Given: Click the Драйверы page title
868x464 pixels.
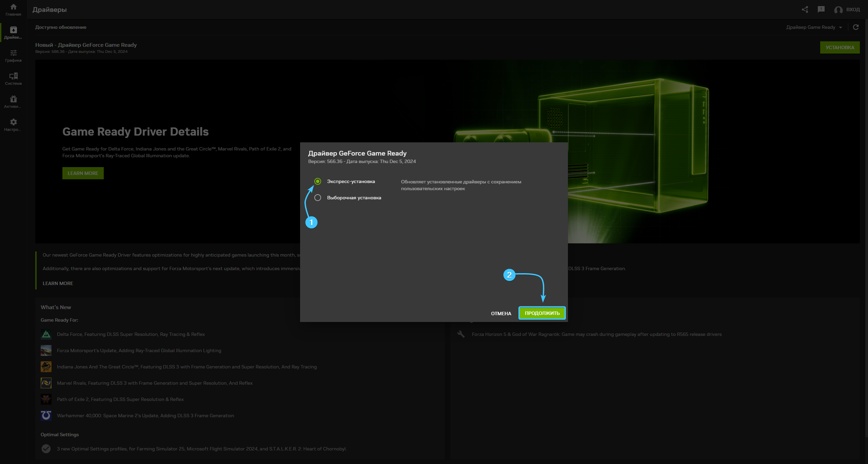Looking at the screenshot, I should point(50,9).
